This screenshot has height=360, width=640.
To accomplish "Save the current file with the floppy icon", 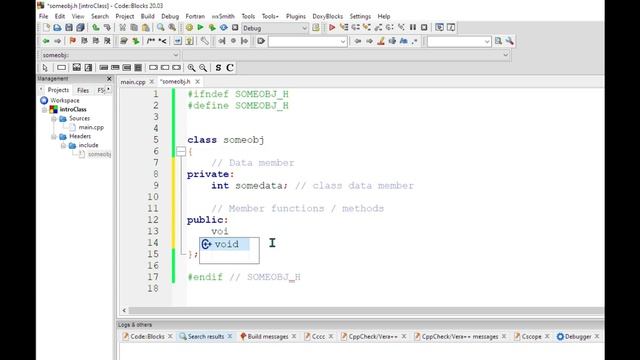I will (69, 27).
